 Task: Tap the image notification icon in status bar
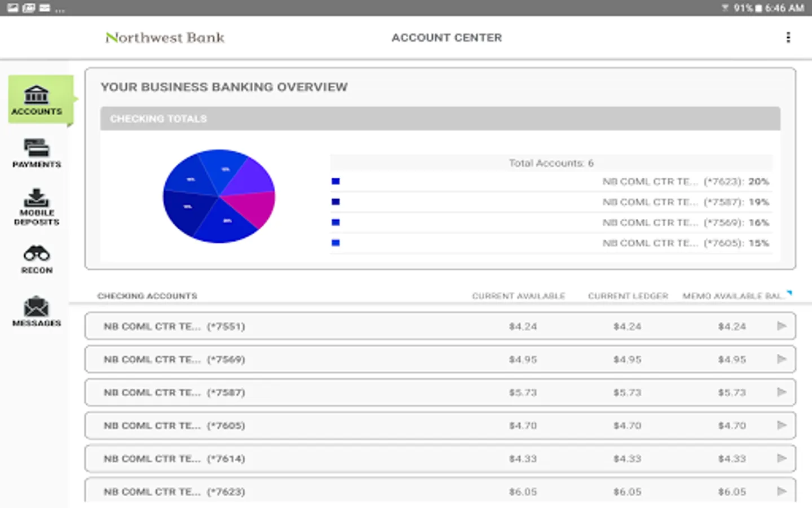pyautogui.click(x=13, y=8)
